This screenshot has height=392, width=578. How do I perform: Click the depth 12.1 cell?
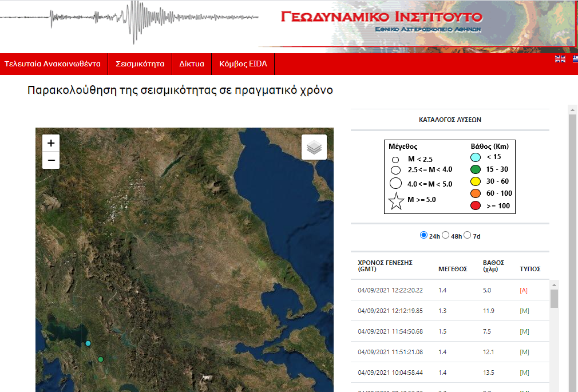[488, 352]
